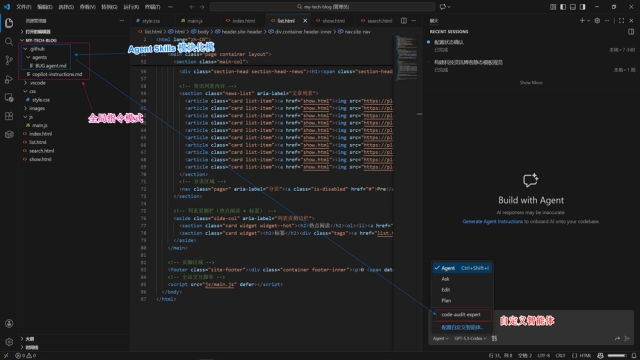Click the command center search box

click(322, 7)
